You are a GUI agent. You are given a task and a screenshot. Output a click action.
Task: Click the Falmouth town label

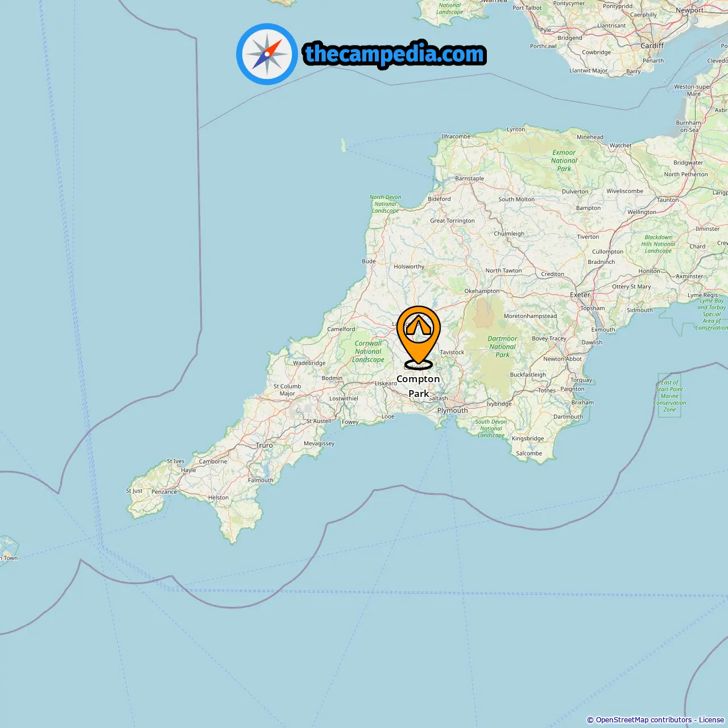pos(260,481)
